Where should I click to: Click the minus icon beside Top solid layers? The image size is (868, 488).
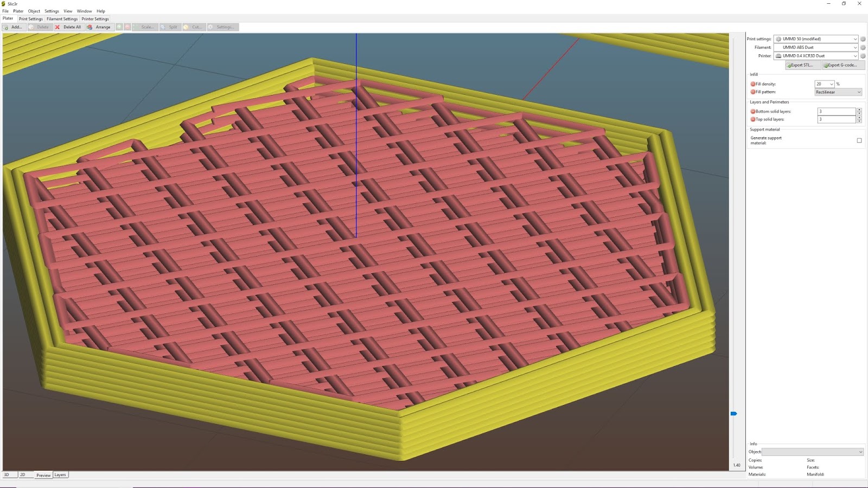click(752, 119)
